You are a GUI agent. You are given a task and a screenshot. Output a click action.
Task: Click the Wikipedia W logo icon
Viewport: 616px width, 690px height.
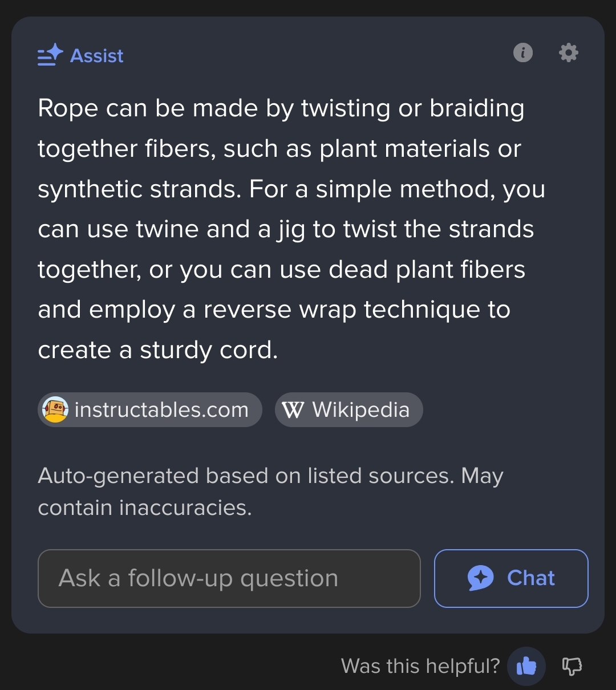[293, 410]
